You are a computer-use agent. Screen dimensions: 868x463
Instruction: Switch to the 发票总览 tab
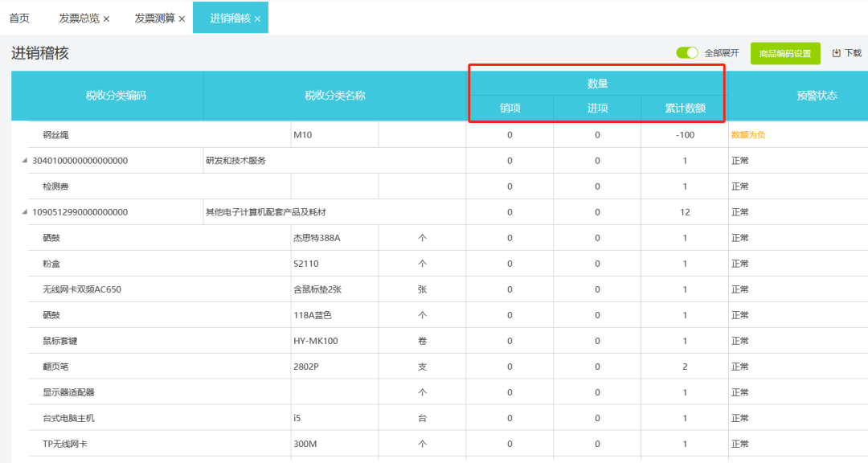79,18
